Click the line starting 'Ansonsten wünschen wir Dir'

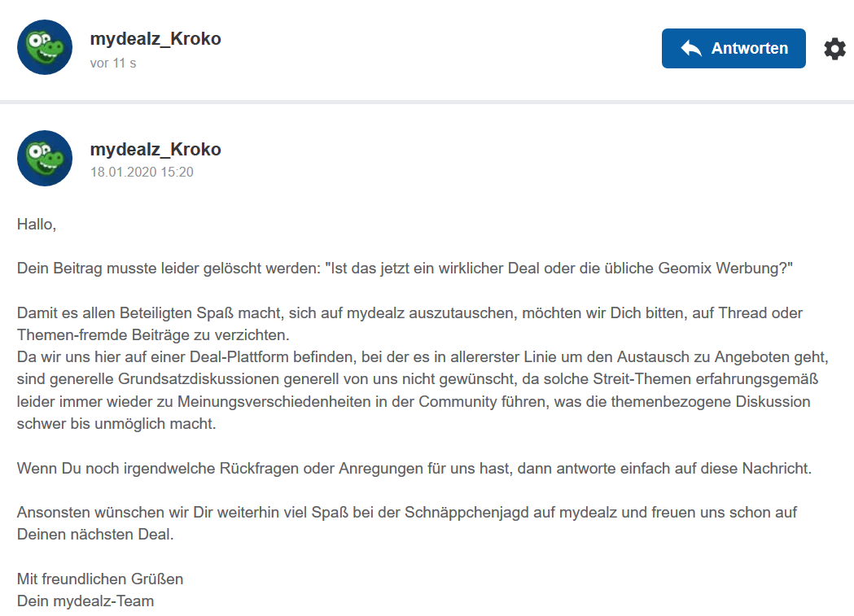(x=407, y=512)
